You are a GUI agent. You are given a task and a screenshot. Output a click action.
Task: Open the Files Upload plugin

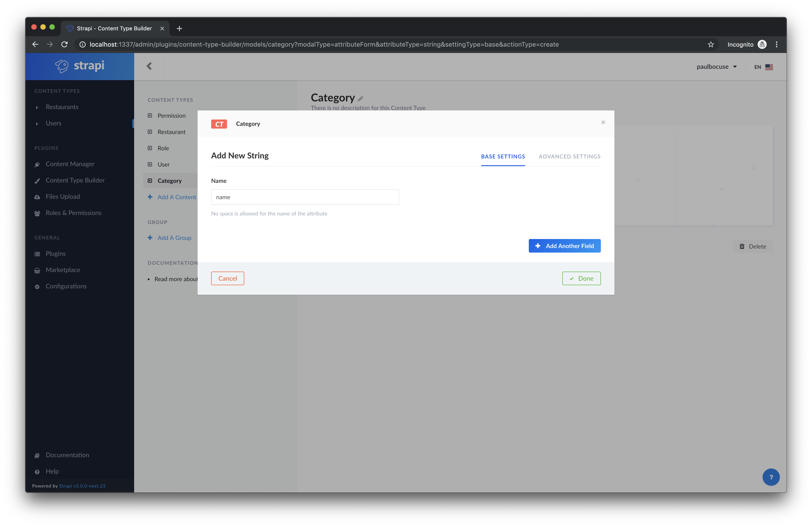point(63,196)
